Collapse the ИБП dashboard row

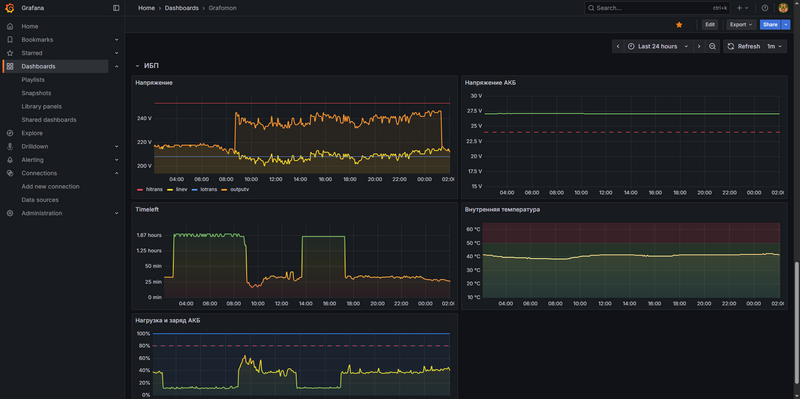[x=137, y=66]
